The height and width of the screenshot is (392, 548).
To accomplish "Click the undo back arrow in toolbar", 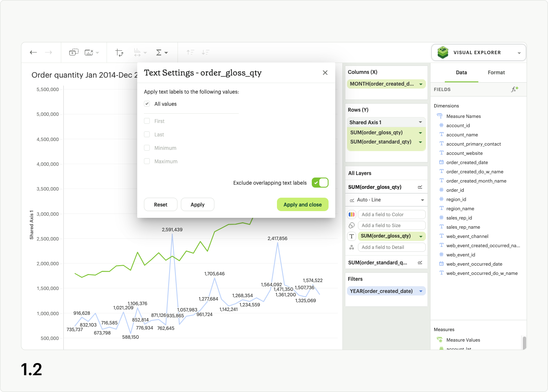I will pos(34,52).
